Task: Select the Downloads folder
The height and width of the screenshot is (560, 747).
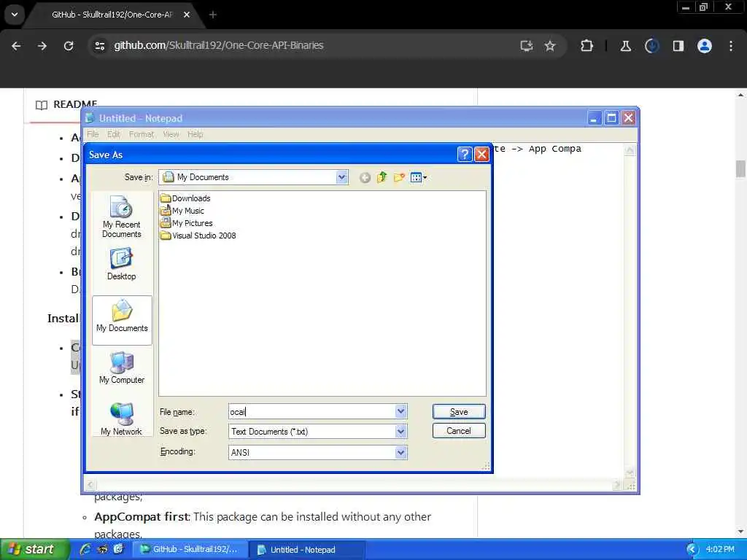Action: [x=186, y=198]
